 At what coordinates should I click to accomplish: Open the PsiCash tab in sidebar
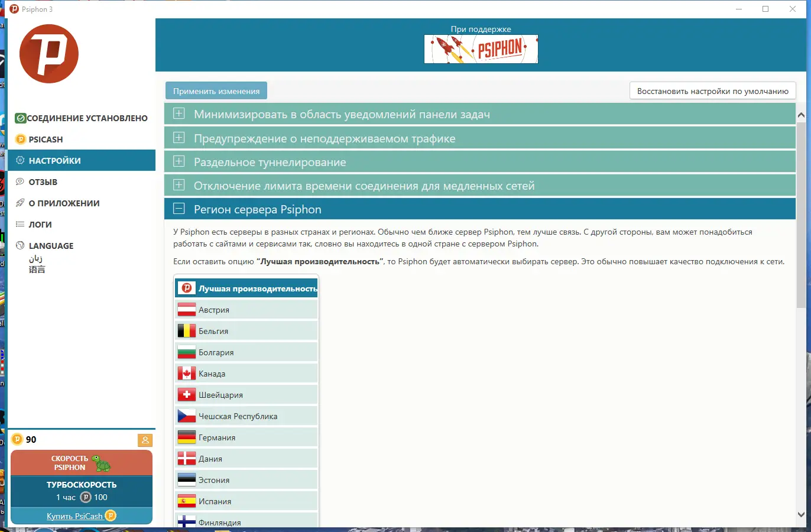pyautogui.click(x=82, y=140)
